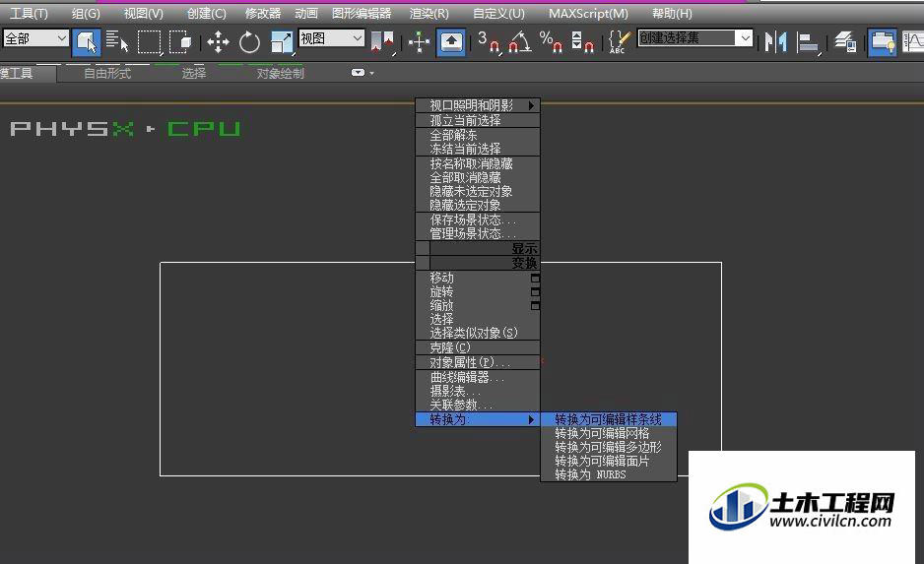Image resolution: width=924 pixels, height=564 pixels.
Task: Toggle keyboard shortcut override button
Action: (x=452, y=42)
